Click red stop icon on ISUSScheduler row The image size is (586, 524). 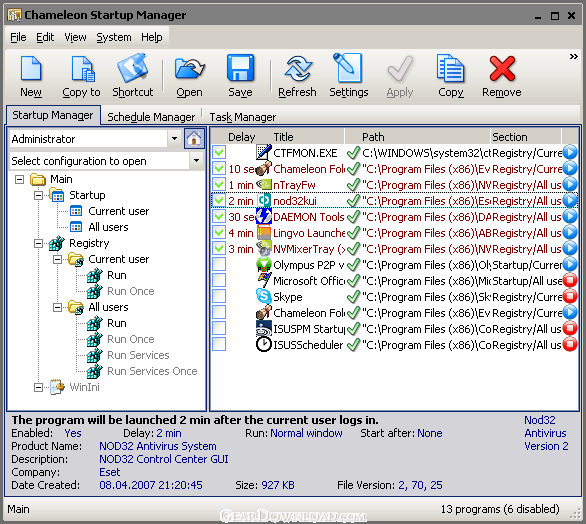click(x=570, y=344)
